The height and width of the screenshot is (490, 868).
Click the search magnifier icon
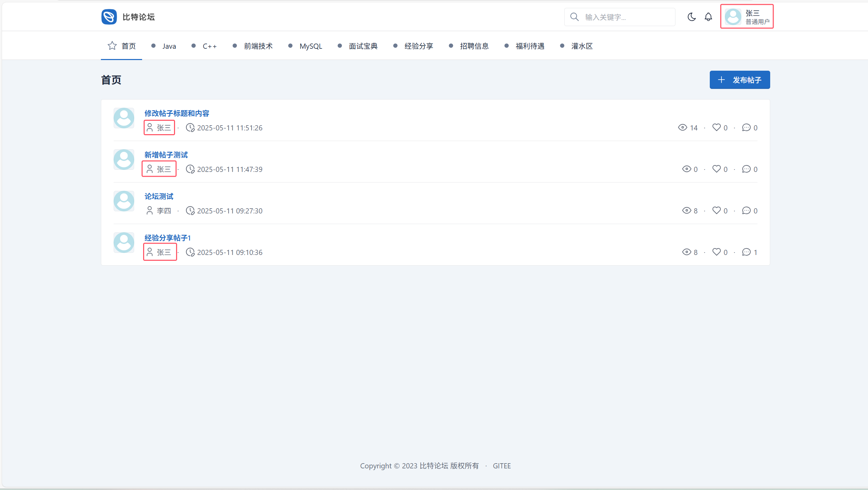[x=574, y=17]
